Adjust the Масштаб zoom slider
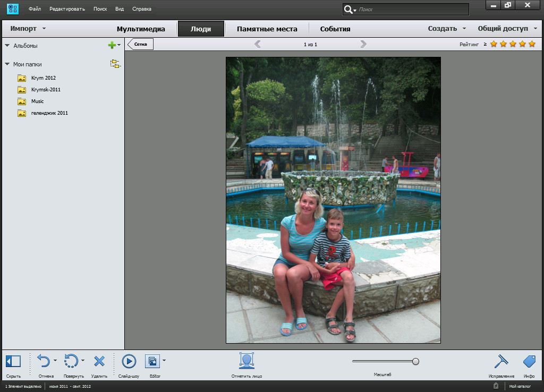 tap(415, 361)
